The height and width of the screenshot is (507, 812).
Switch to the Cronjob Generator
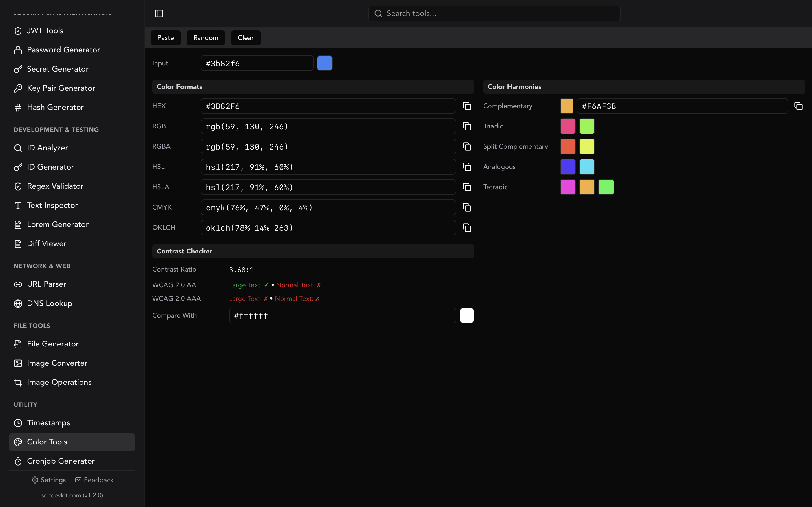tap(61, 461)
